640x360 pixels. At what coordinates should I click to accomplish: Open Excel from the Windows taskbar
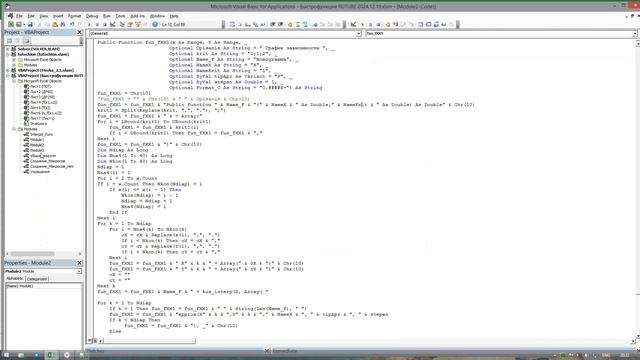tap(51, 355)
